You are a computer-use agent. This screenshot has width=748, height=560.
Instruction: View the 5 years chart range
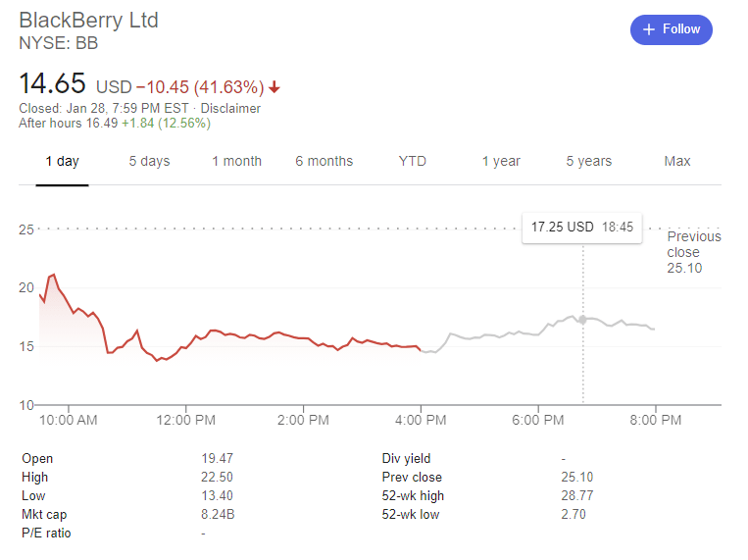(x=588, y=161)
